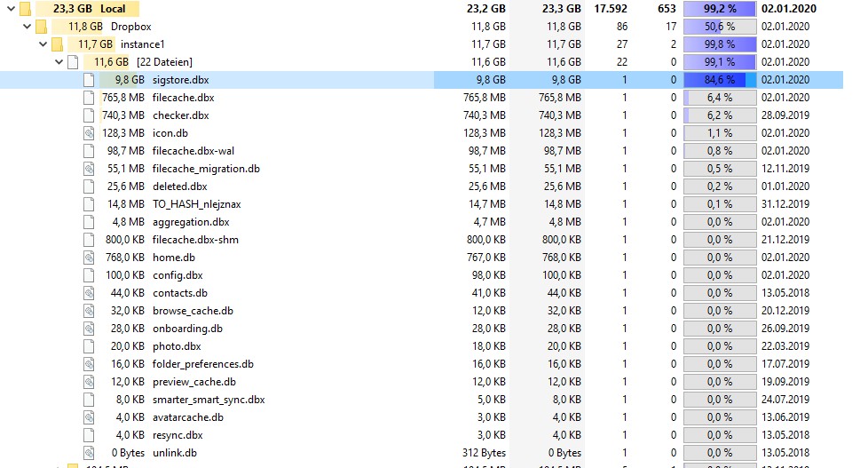Viewport: 868px width, 468px height.
Task: Click the icon.db database file icon
Action: point(89,133)
